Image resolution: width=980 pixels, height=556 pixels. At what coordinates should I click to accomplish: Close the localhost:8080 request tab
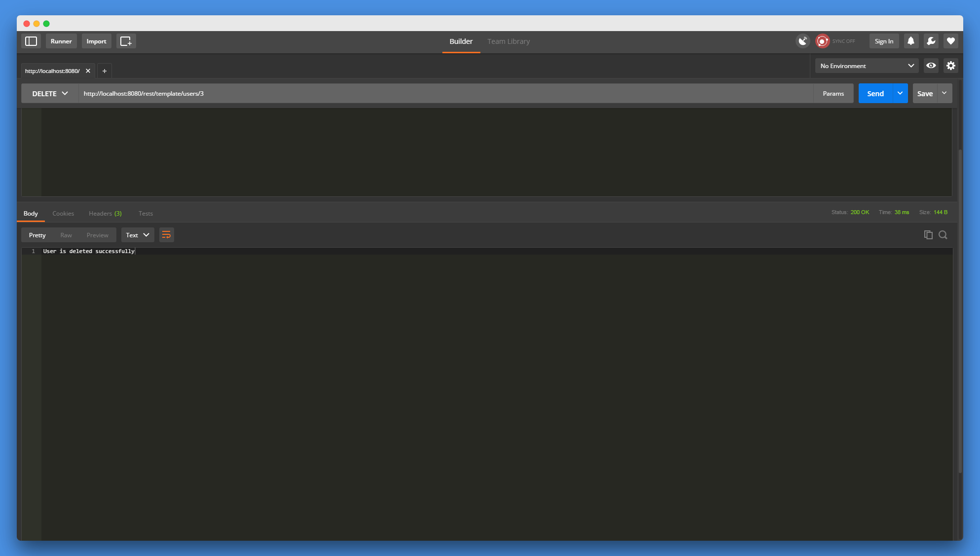tap(88, 71)
